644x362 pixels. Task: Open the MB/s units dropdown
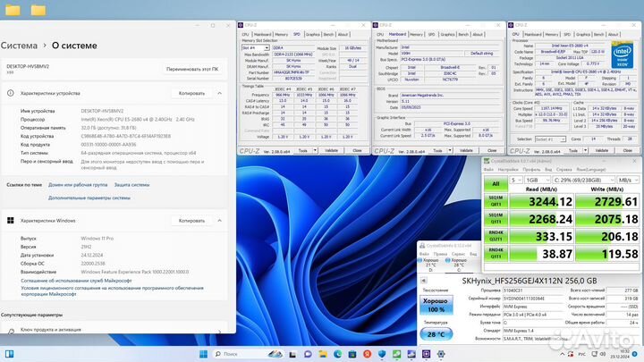[x=628, y=180]
